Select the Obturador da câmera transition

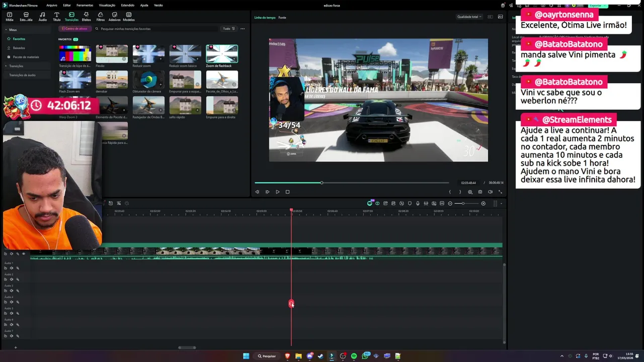148,79
